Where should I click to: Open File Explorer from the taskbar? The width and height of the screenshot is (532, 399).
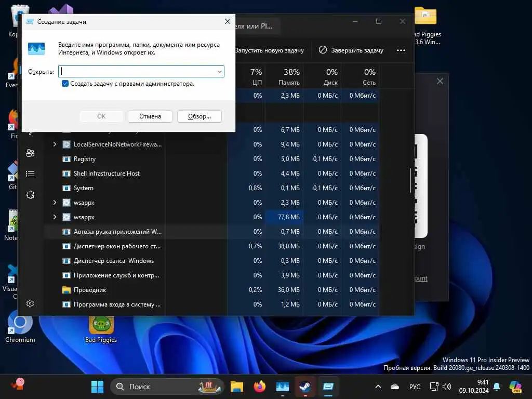[x=237, y=387]
